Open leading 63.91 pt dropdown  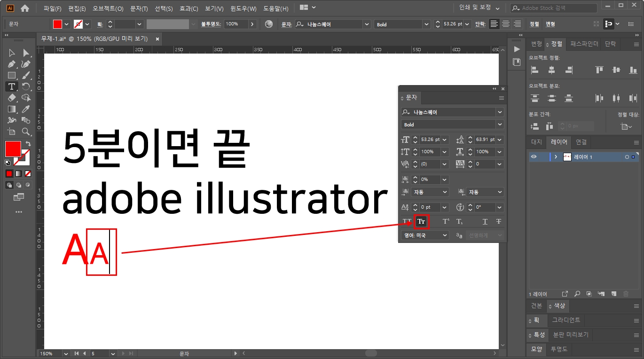tap(500, 140)
